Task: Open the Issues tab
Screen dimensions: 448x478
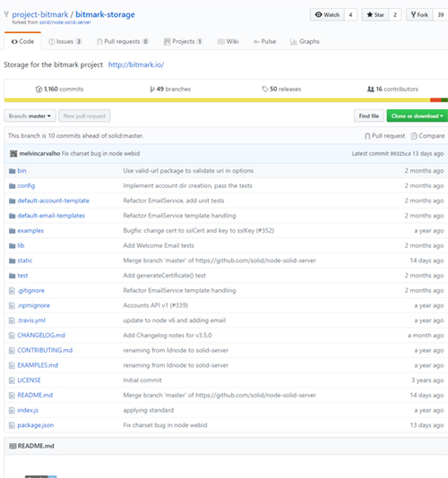Action: (65, 41)
